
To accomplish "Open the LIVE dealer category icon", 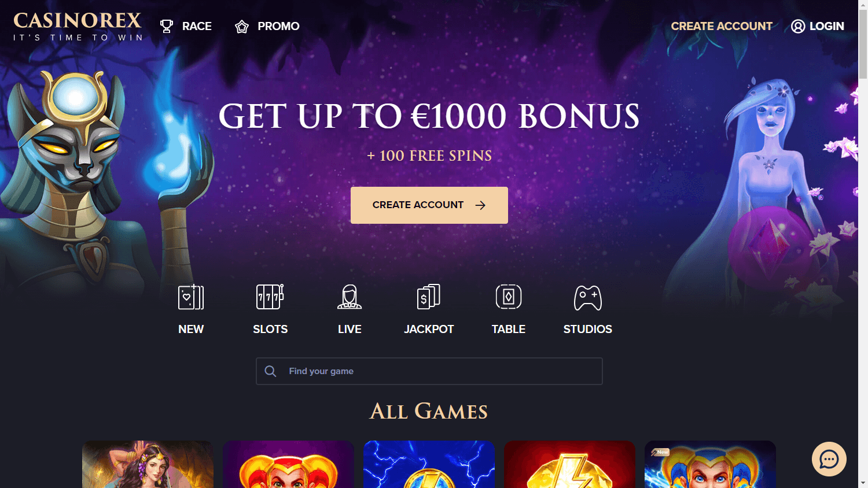I will click(350, 297).
